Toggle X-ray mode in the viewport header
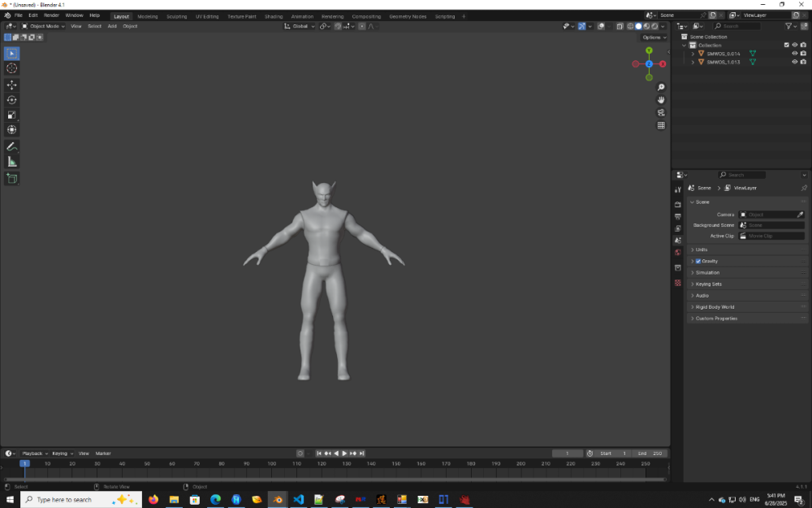 coord(620,26)
